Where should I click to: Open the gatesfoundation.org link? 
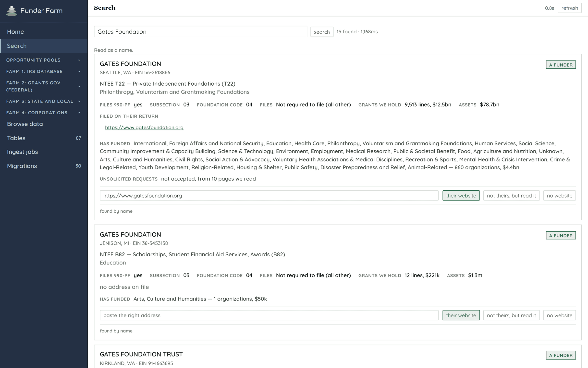[x=144, y=127]
